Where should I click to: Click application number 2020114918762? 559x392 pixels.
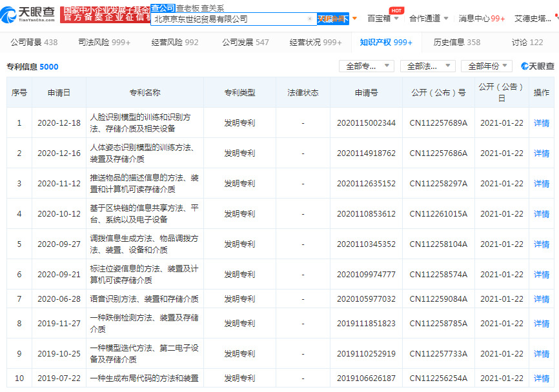[x=366, y=153]
